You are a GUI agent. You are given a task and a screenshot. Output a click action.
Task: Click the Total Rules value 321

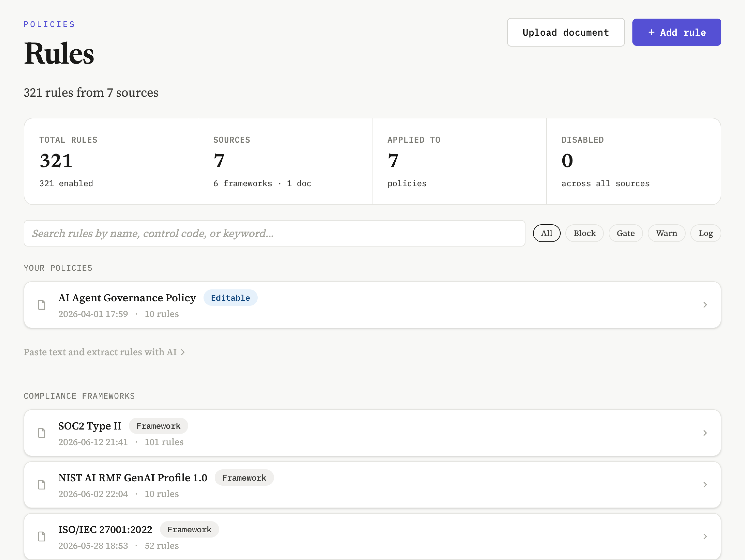pyautogui.click(x=56, y=161)
